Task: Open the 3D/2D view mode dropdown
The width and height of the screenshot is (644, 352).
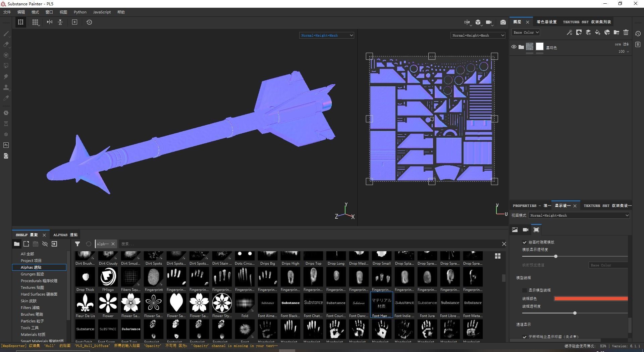Action: point(479,23)
